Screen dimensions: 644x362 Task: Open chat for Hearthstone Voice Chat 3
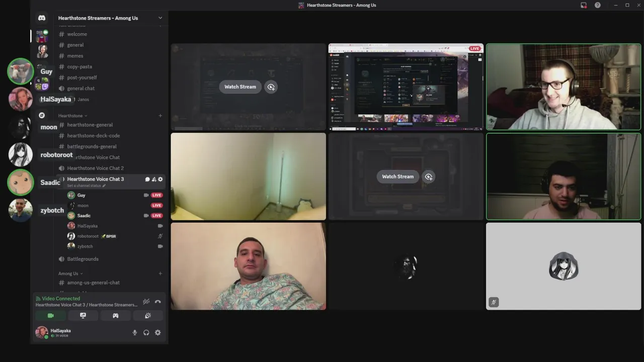147,179
